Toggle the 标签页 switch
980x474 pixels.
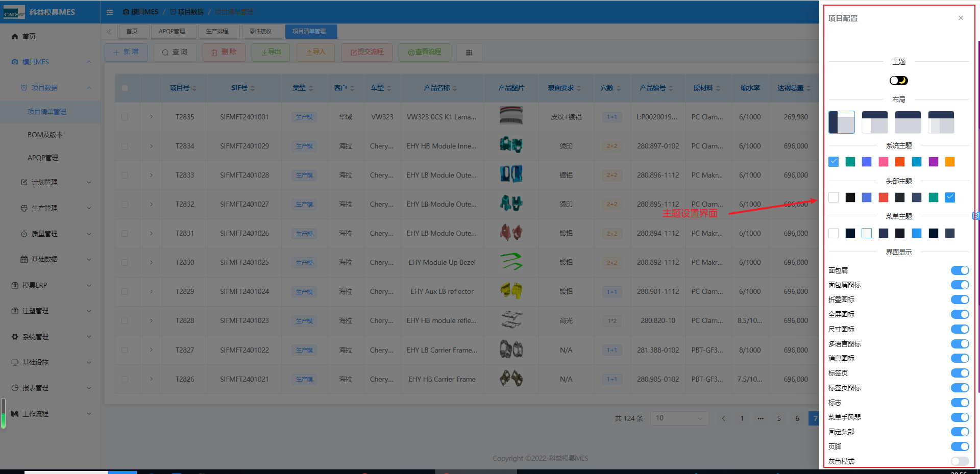(960, 373)
